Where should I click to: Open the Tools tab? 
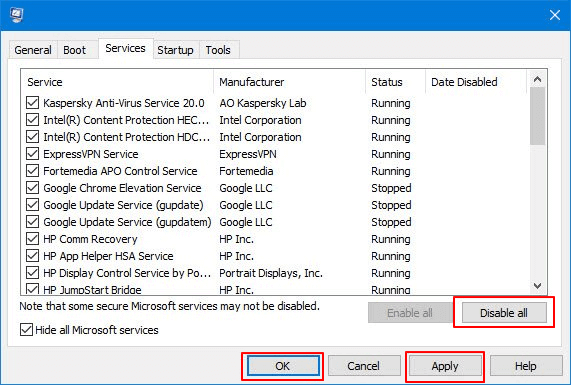coord(218,50)
